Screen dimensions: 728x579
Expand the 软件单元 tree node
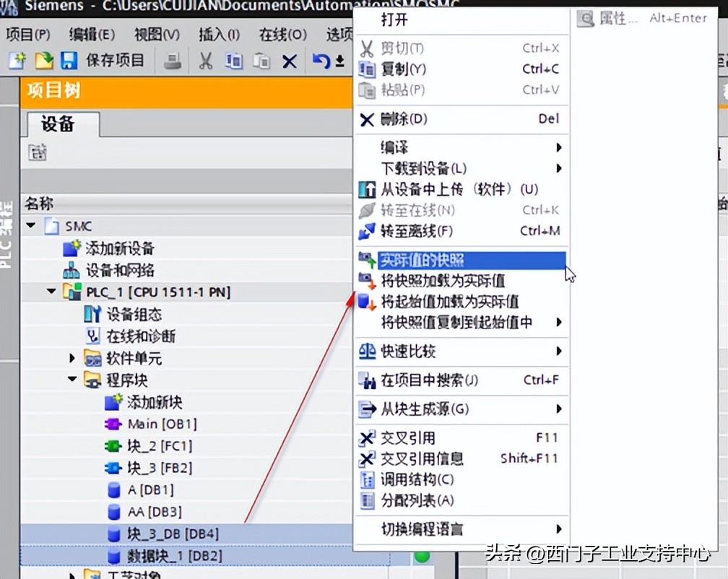tap(71, 357)
